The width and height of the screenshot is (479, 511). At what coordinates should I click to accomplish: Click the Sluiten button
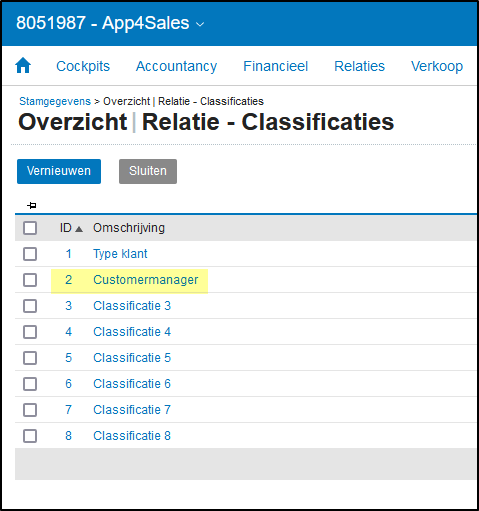pos(148,171)
